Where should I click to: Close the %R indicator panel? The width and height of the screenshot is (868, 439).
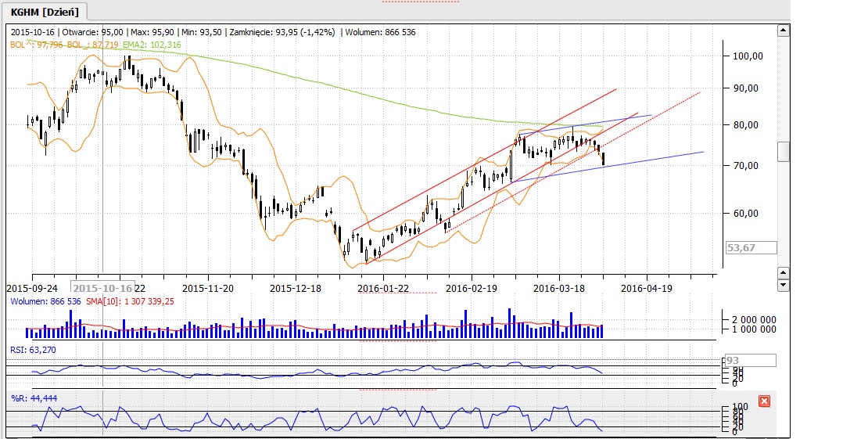[764, 401]
